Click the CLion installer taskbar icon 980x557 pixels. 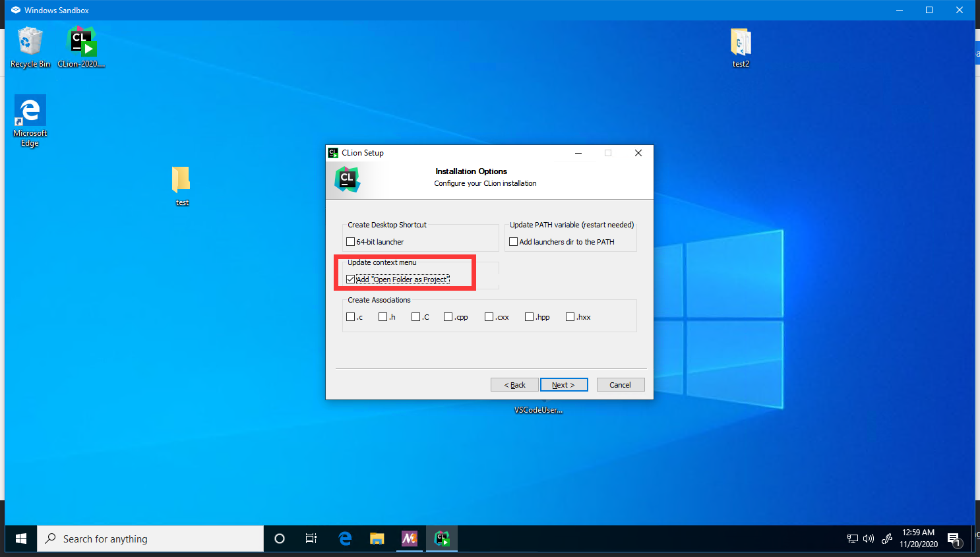[x=442, y=539]
